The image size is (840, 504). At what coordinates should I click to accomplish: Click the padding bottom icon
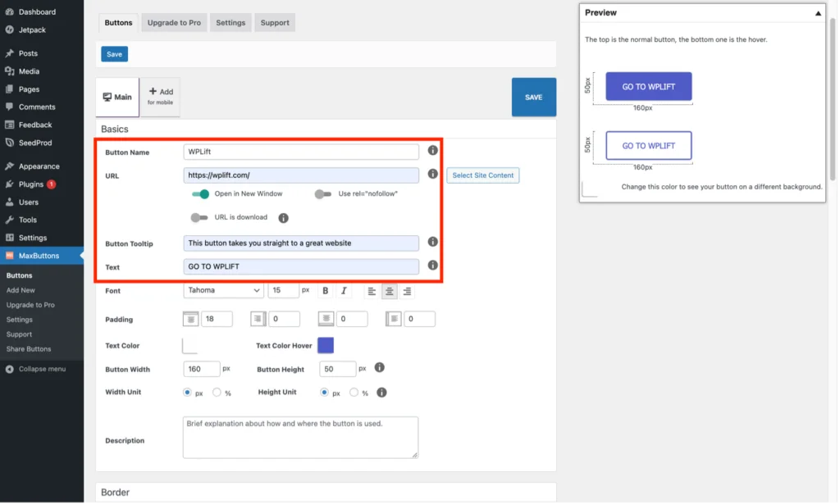point(326,320)
